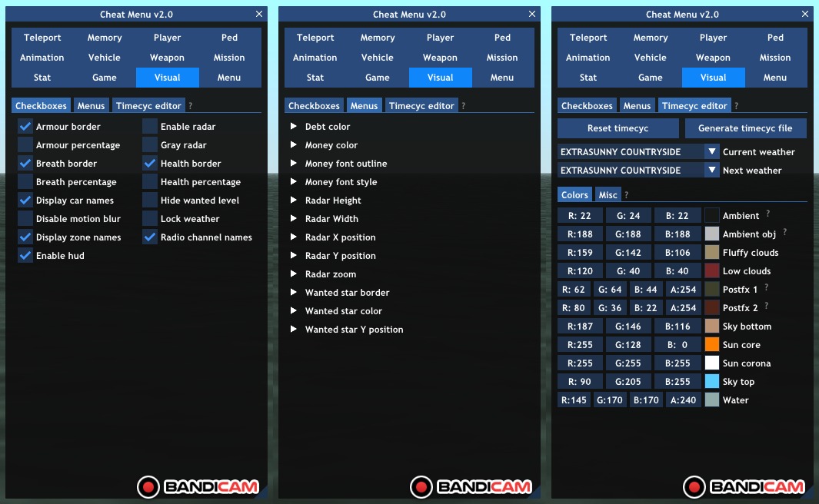
Task: Open the Menus sub-tab in left window
Action: click(91, 105)
